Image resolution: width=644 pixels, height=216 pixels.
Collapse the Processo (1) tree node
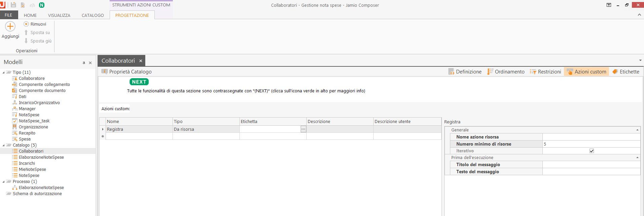(x=4, y=182)
